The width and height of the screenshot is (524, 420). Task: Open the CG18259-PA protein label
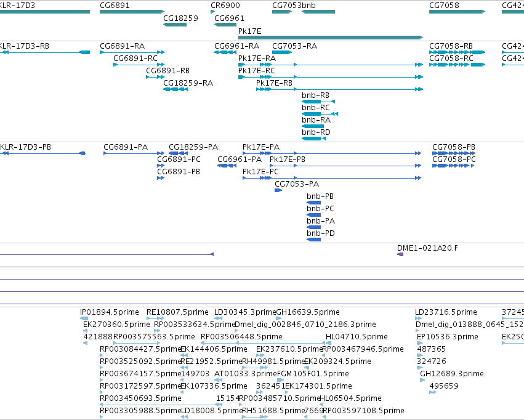tap(193, 147)
